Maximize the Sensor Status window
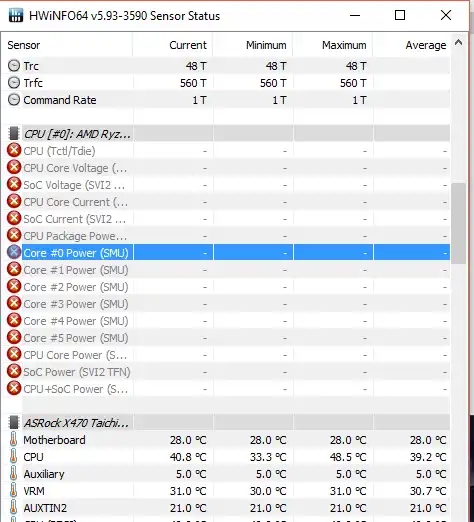 click(x=400, y=15)
